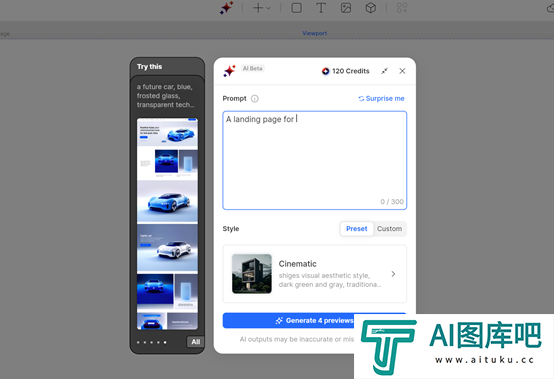Image resolution: width=554 pixels, height=379 pixels.
Task: Click the AI Beta badge
Action: [253, 69]
